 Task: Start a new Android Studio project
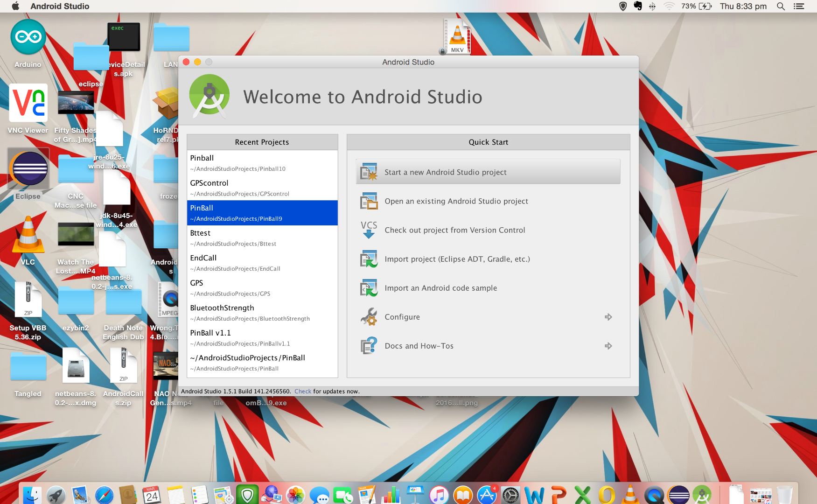click(488, 172)
